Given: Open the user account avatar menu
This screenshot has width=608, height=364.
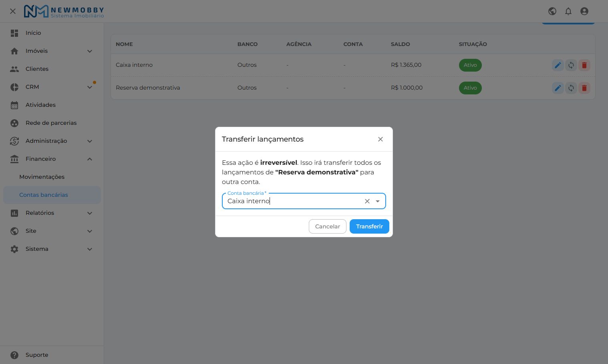Looking at the screenshot, I should pyautogui.click(x=584, y=11).
